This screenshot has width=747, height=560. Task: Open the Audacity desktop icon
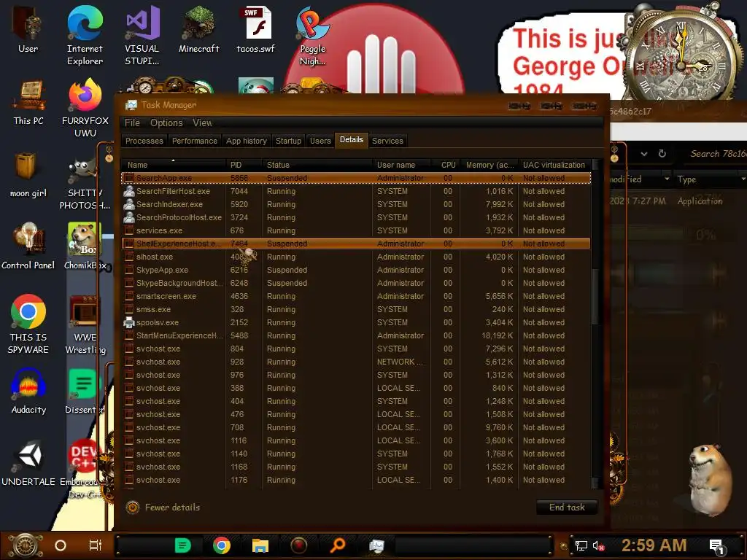tap(28, 391)
